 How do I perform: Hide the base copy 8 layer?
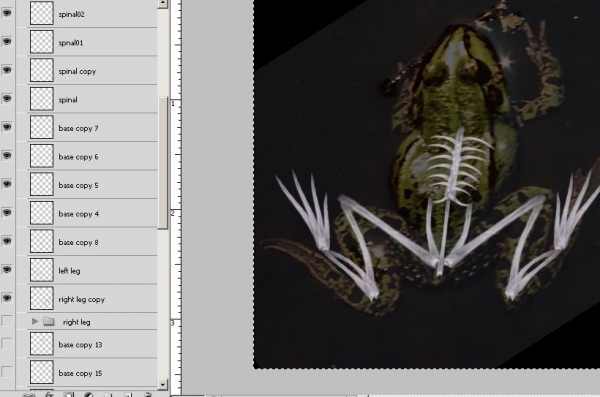7,241
